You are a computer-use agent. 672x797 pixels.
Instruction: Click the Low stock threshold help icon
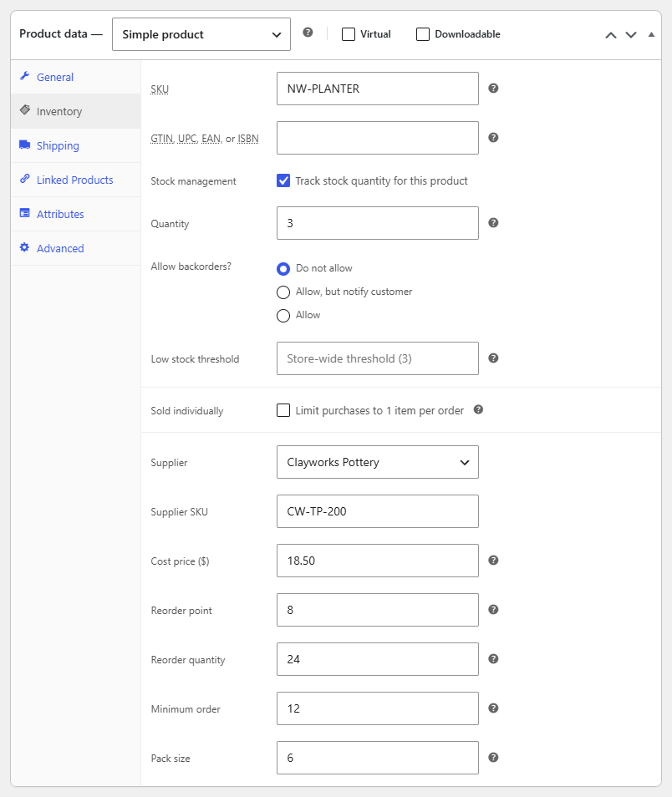(x=493, y=358)
